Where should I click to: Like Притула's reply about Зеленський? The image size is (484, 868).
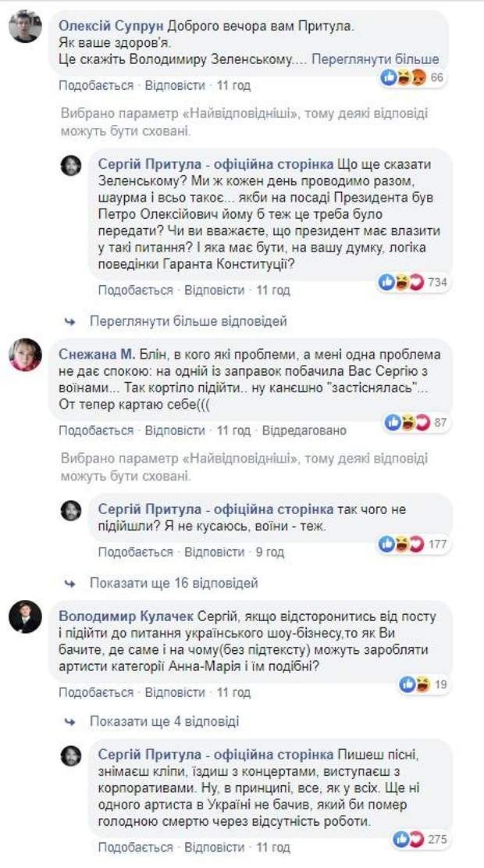[x=136, y=290]
